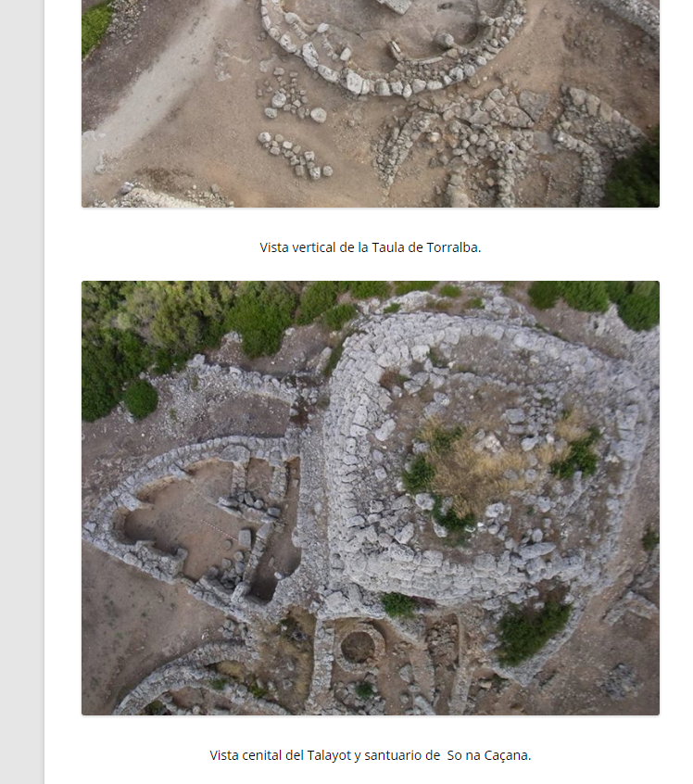Click the small cluster of loose stones in Torralba photo
Image resolution: width=693 pixels, height=784 pixels.
coord(294,155)
